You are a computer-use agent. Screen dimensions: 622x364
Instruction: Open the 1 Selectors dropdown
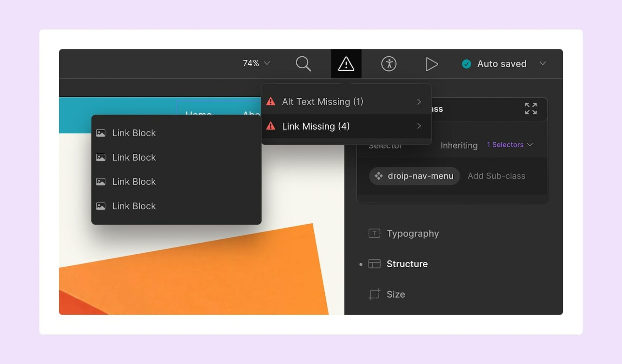pos(509,145)
